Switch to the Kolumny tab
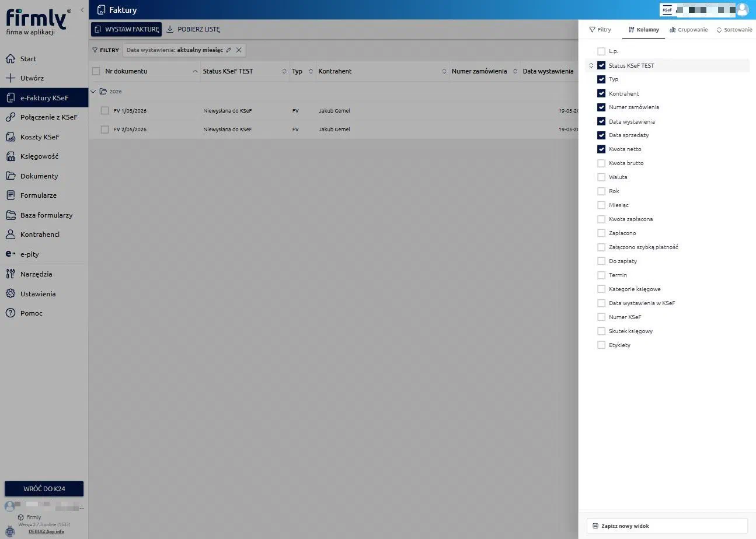The image size is (756, 539). pos(643,29)
